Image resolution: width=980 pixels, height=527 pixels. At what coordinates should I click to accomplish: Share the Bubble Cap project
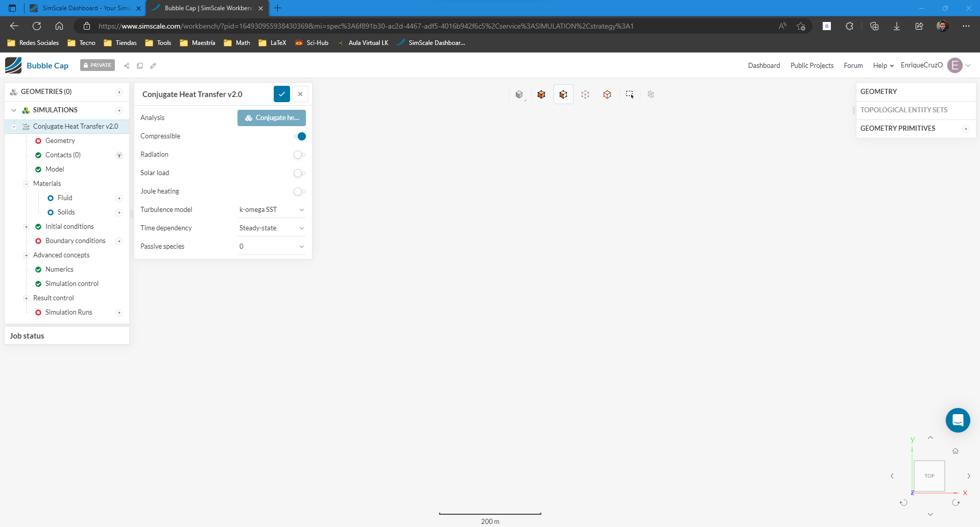127,65
